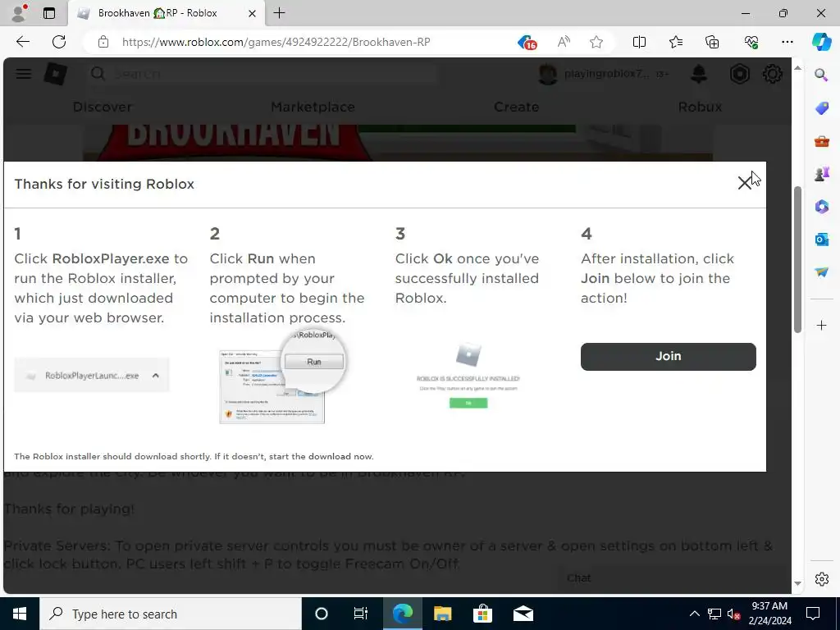Go back using browser back arrow
The height and width of the screenshot is (630, 840).
click(x=22, y=42)
